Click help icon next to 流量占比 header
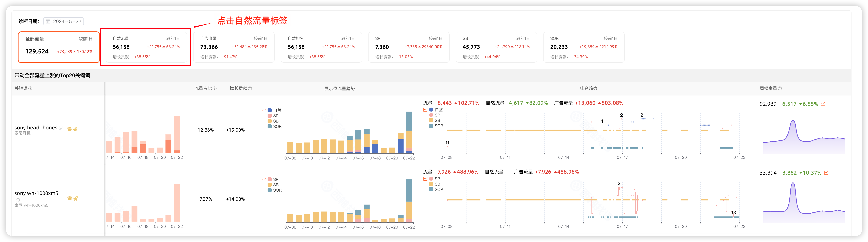This screenshot has height=242, width=868. (215, 89)
